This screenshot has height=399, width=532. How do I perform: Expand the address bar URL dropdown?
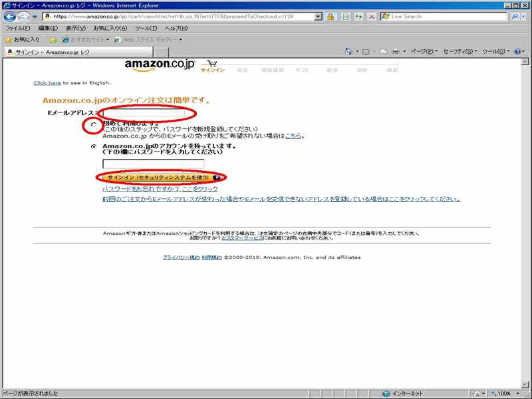click(318, 17)
